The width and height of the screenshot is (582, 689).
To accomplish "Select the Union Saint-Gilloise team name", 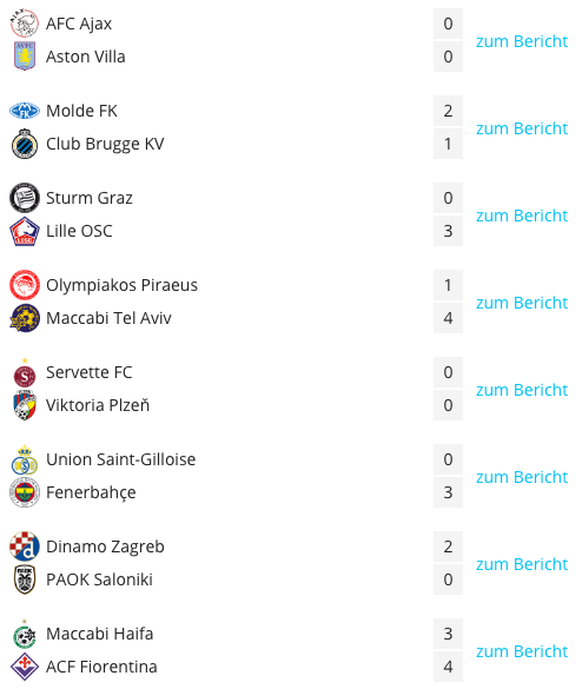I will coord(121,459).
